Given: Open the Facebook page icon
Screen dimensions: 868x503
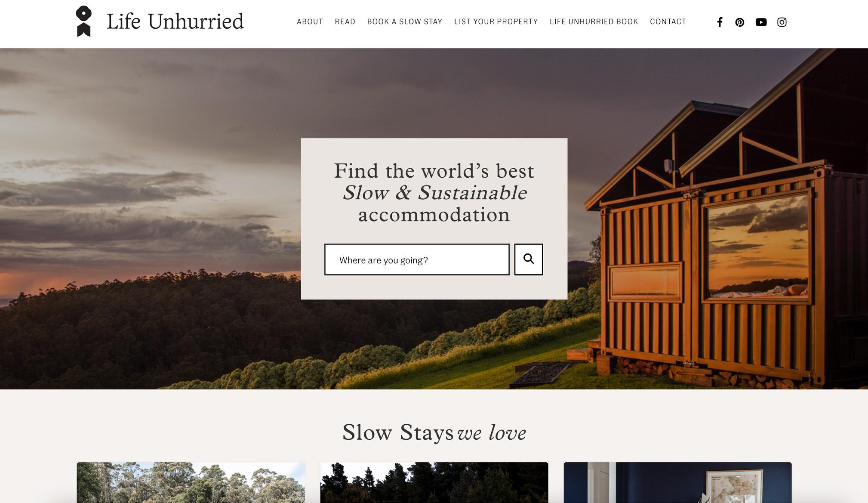Looking at the screenshot, I should coord(720,22).
